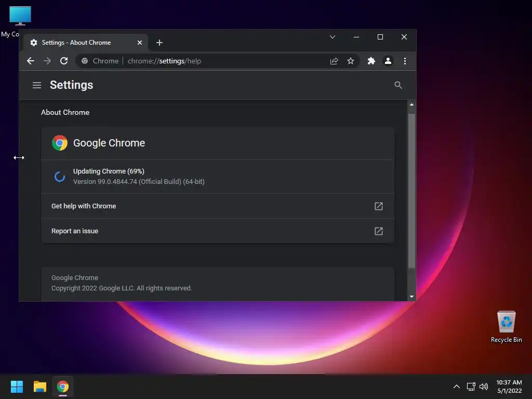Click the Version 99.0.4844.74 text
532x399 pixels.
pyautogui.click(x=139, y=182)
